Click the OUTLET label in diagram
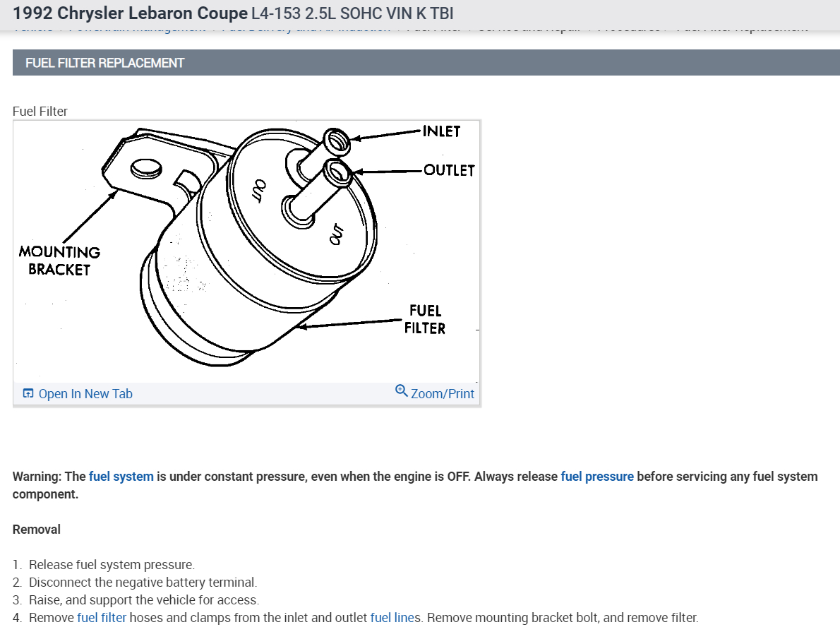Image resolution: width=840 pixels, height=639 pixels. 449,170
